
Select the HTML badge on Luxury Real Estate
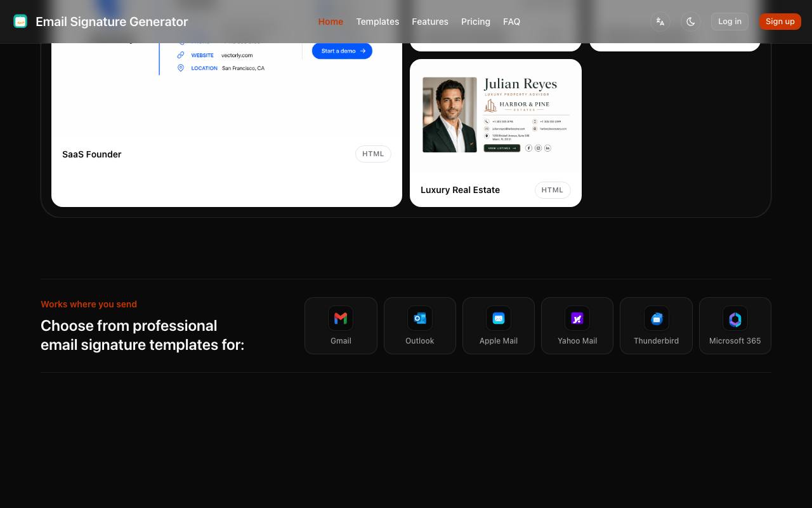553,190
